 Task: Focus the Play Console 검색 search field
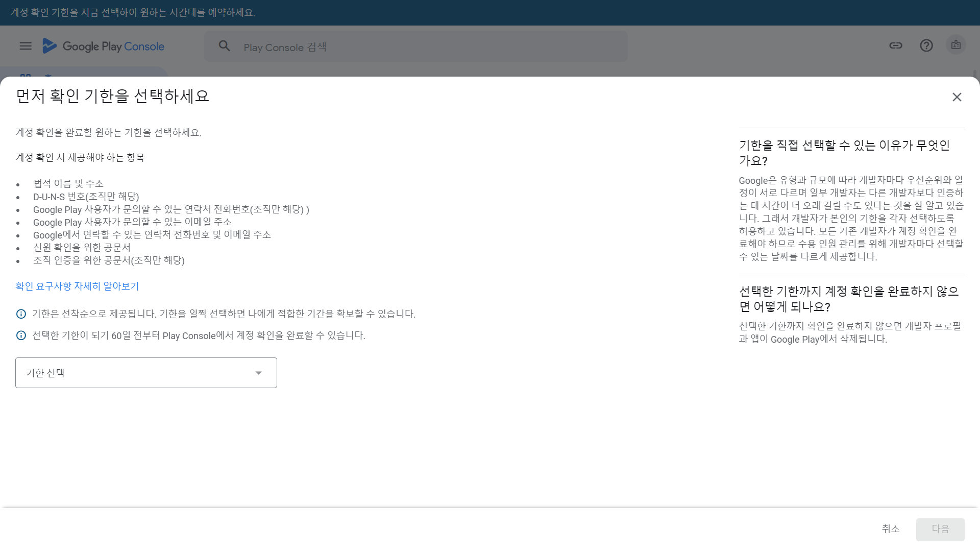tap(416, 46)
